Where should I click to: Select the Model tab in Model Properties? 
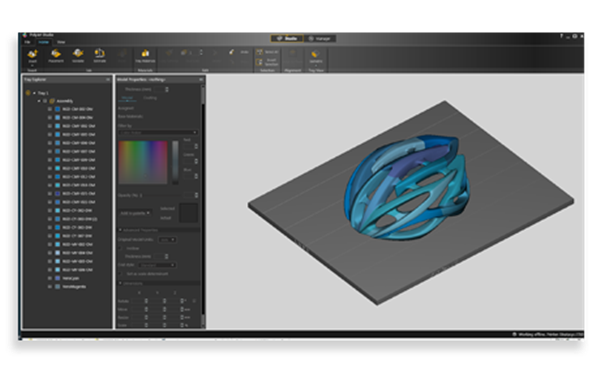127,98
